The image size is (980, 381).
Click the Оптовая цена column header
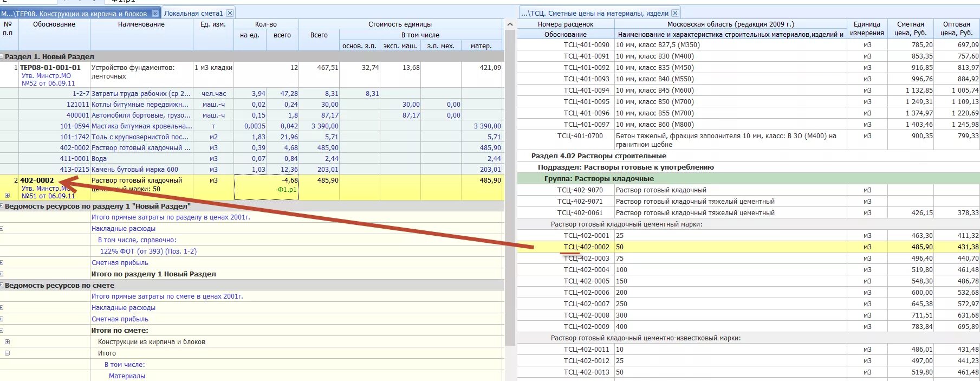957,29
